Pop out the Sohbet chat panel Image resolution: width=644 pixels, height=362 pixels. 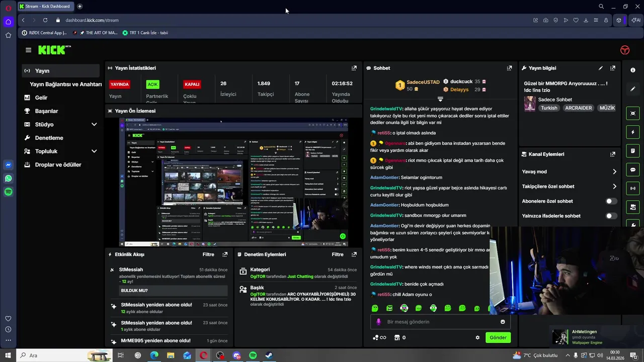pos(509,68)
